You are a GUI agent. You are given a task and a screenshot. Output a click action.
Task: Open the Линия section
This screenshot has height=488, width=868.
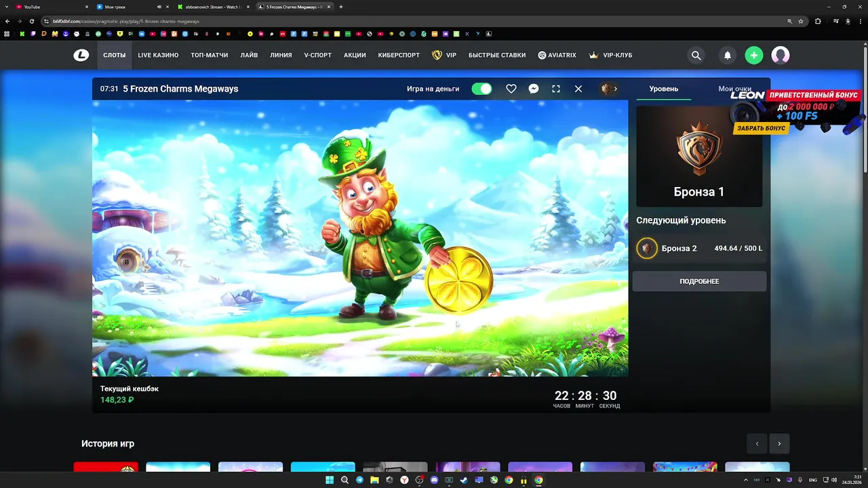pos(281,55)
